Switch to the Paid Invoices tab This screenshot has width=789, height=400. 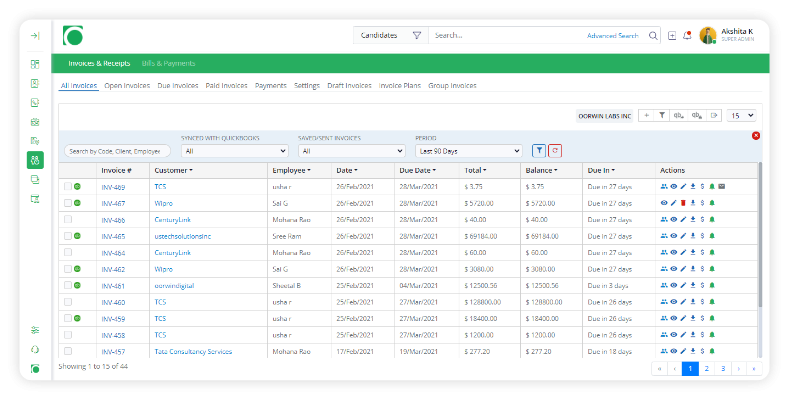click(x=227, y=86)
